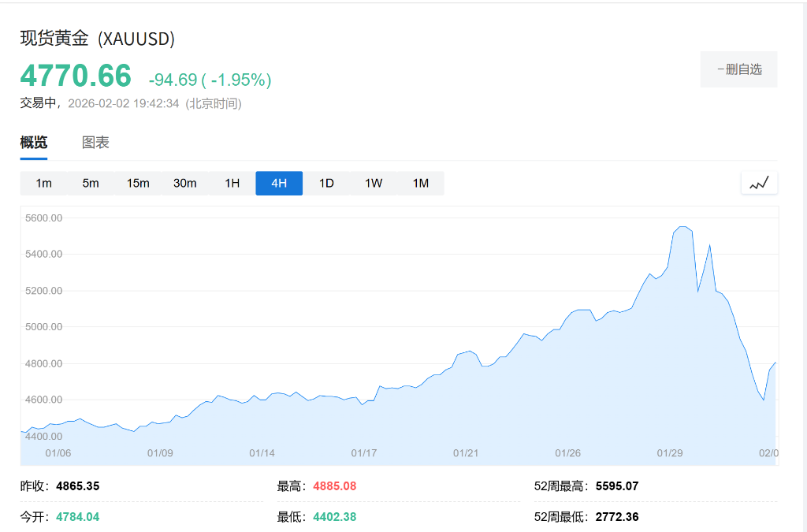
Task: Click the line chart type icon
Action: point(759,183)
